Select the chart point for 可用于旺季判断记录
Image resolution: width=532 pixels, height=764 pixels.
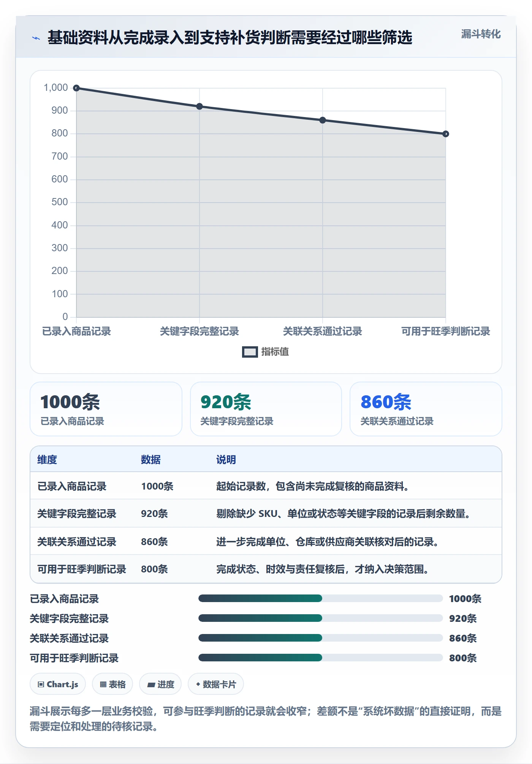click(x=446, y=134)
